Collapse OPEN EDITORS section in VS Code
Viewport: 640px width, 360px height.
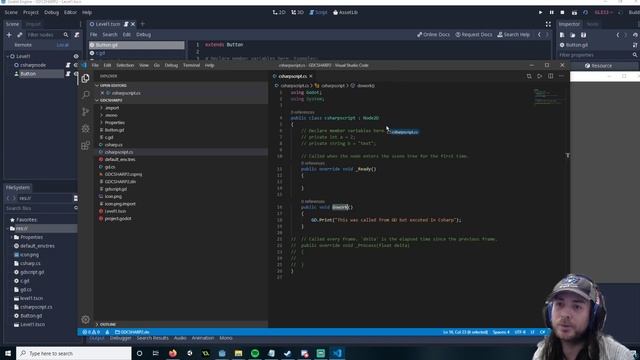pyautogui.click(x=97, y=85)
